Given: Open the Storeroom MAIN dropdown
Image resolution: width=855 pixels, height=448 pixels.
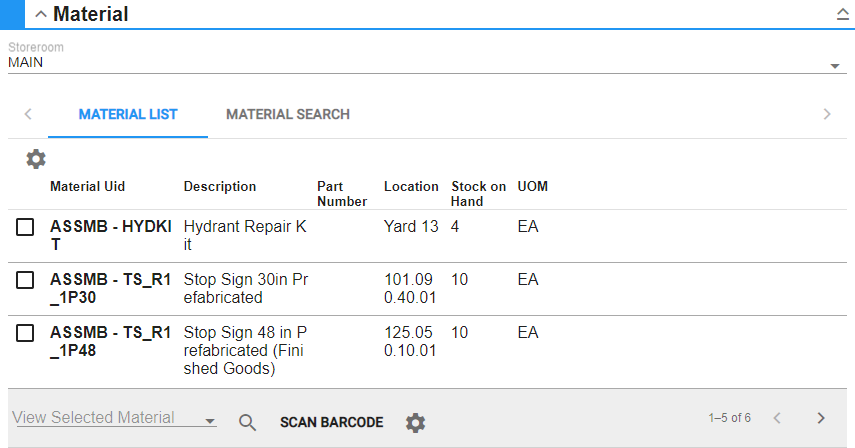Looking at the screenshot, I should click(x=834, y=66).
